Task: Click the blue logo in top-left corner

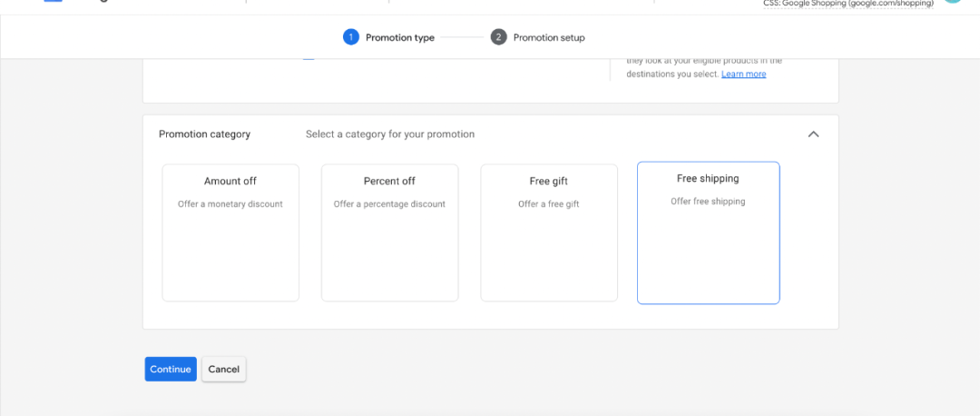Action: (53, 2)
